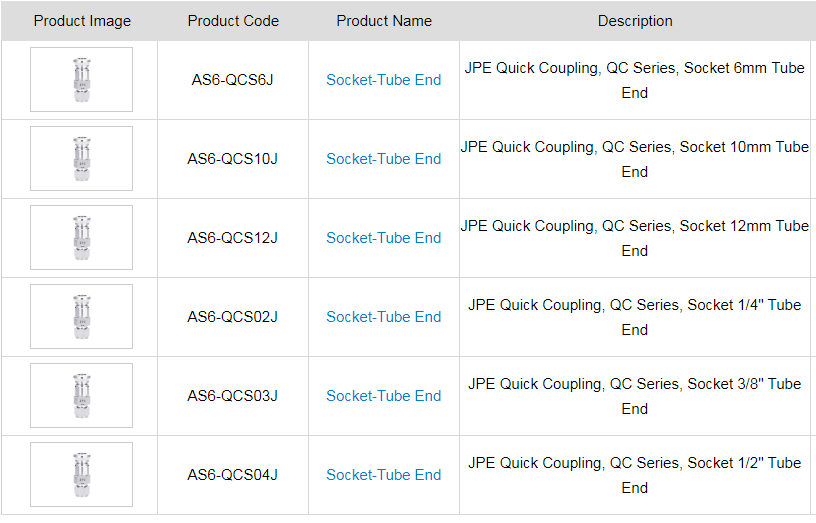Screen dimensions: 816x523
Task: Open product image thumbnail for AS6-QCS6J
Action: (81, 80)
